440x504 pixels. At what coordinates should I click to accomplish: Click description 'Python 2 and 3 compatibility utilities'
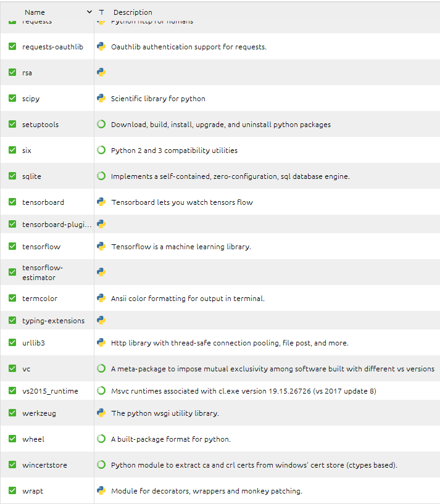174,151
